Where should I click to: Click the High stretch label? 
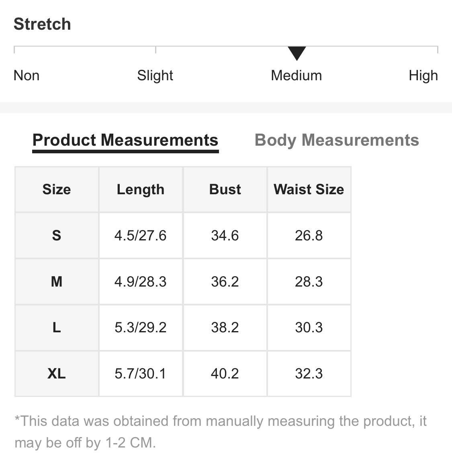pos(423,75)
